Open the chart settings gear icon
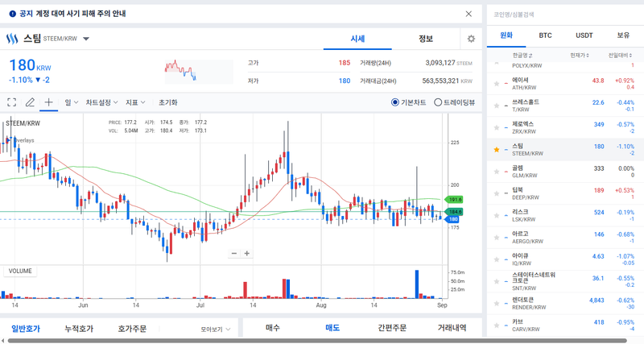Screen dimensions: 644x344 pos(471,39)
